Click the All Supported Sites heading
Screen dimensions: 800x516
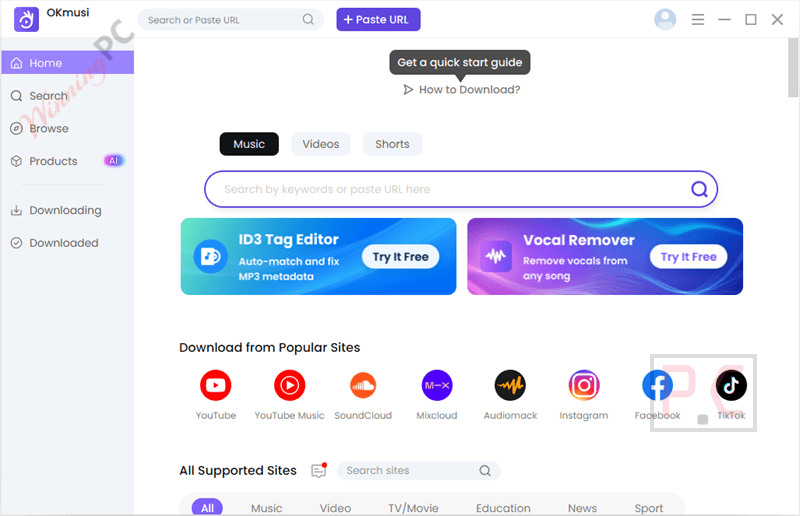pos(238,471)
